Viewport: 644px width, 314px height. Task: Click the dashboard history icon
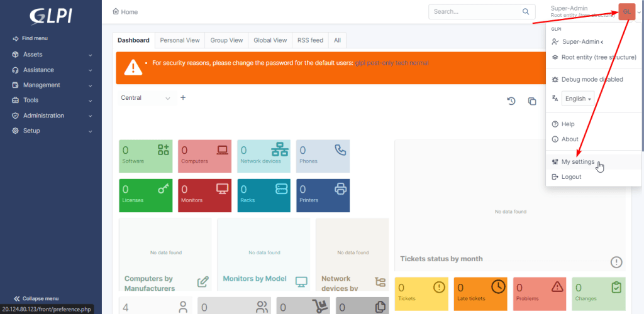511,101
